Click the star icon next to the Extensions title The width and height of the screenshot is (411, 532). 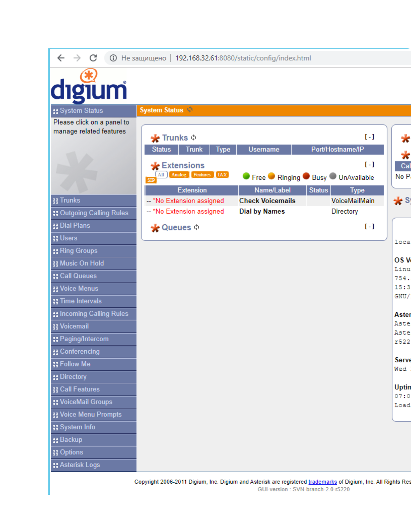[x=155, y=166]
